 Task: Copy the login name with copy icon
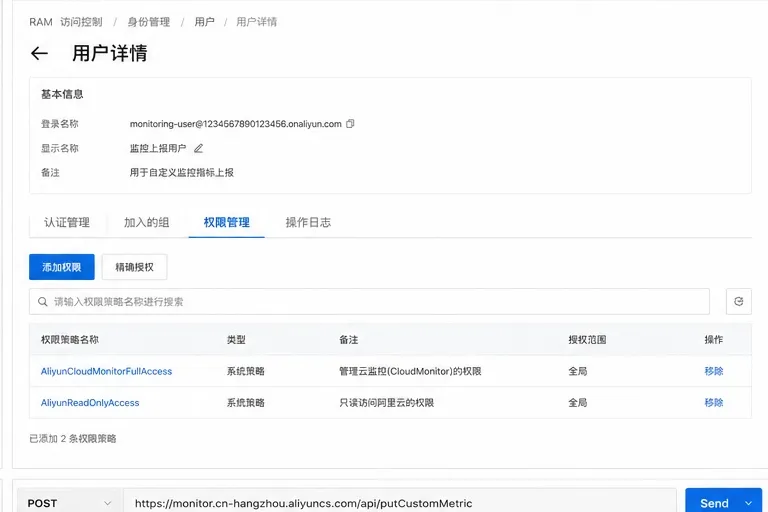pyautogui.click(x=350, y=123)
